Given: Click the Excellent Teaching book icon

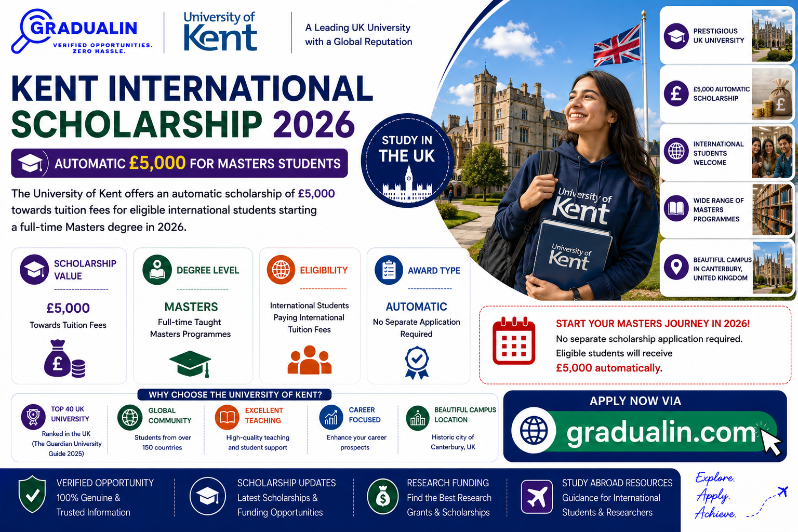Looking at the screenshot, I should coord(227,417).
